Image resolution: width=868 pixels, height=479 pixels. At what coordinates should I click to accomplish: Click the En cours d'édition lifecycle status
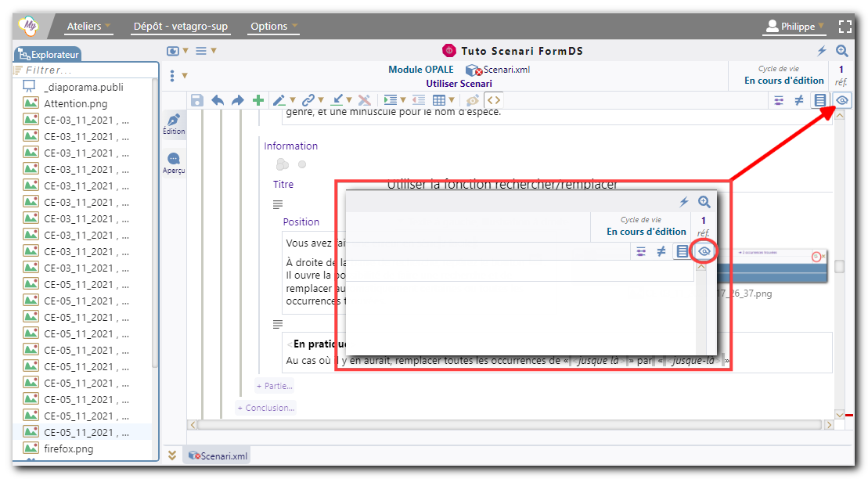pyautogui.click(x=783, y=81)
